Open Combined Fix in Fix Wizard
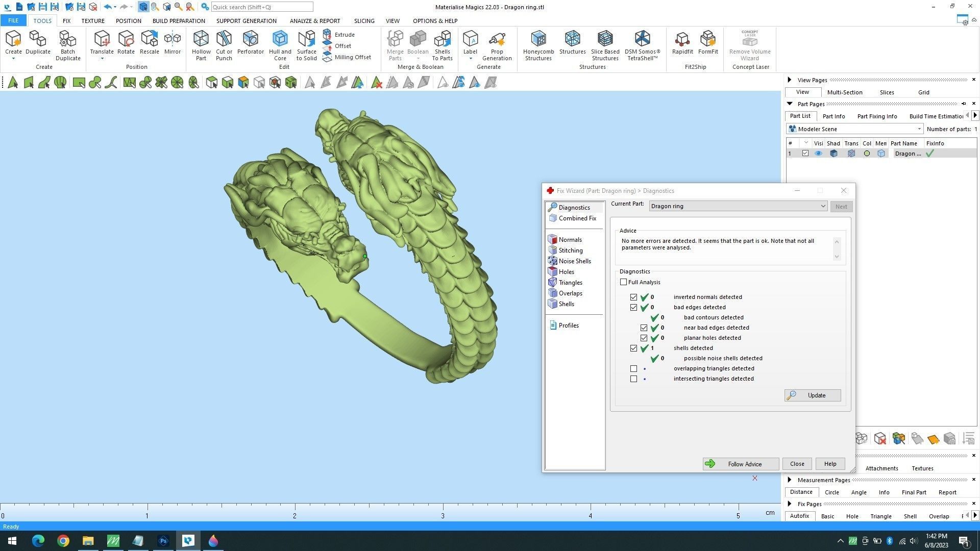The height and width of the screenshot is (551, 980). coord(572,218)
